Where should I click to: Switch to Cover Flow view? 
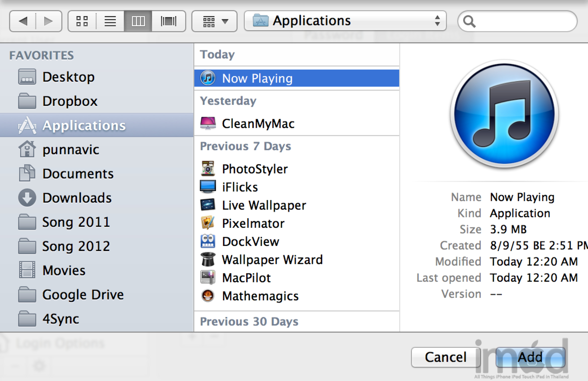[168, 21]
